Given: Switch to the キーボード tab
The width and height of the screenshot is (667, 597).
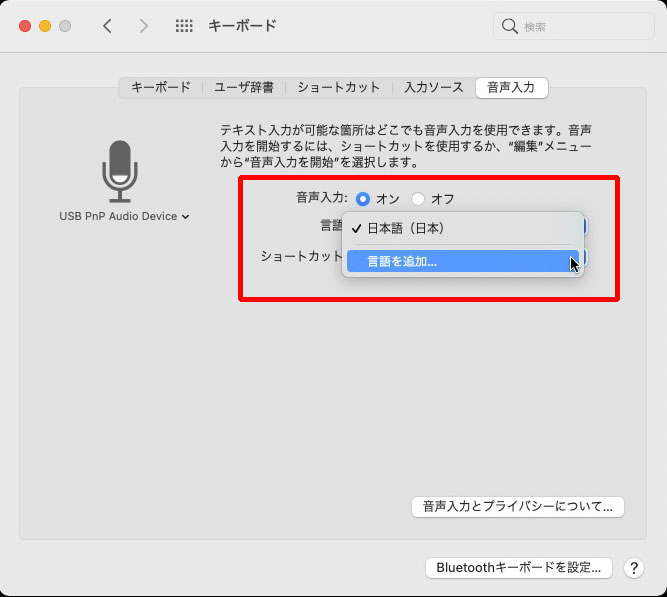Looking at the screenshot, I should (161, 87).
